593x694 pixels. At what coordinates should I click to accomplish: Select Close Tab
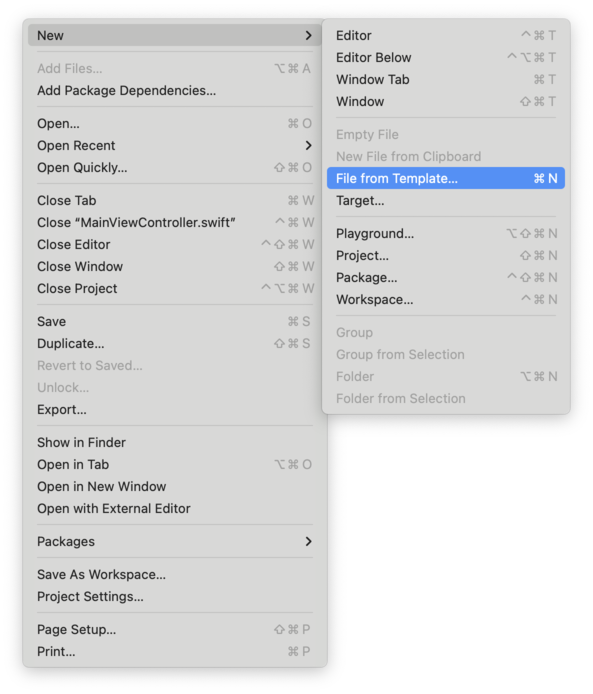[x=175, y=200]
